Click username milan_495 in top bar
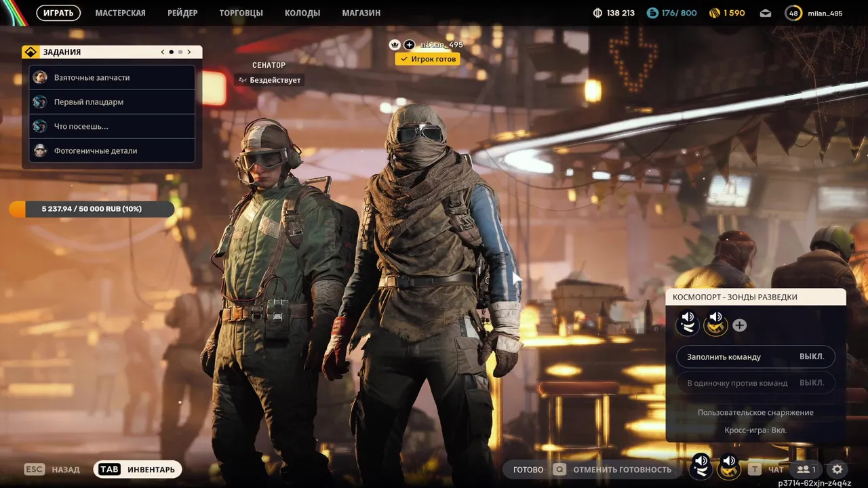Image resolution: width=868 pixels, height=488 pixels. coord(825,13)
